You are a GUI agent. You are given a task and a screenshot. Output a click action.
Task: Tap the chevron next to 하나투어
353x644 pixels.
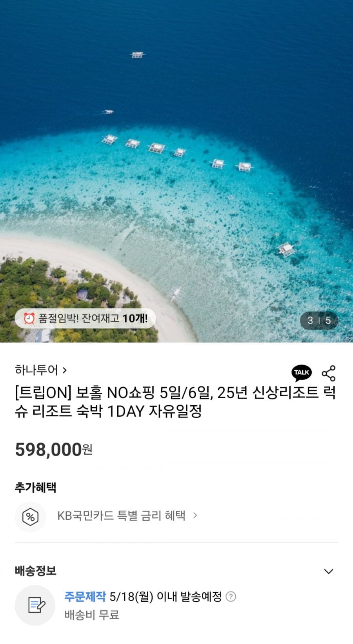point(64,370)
